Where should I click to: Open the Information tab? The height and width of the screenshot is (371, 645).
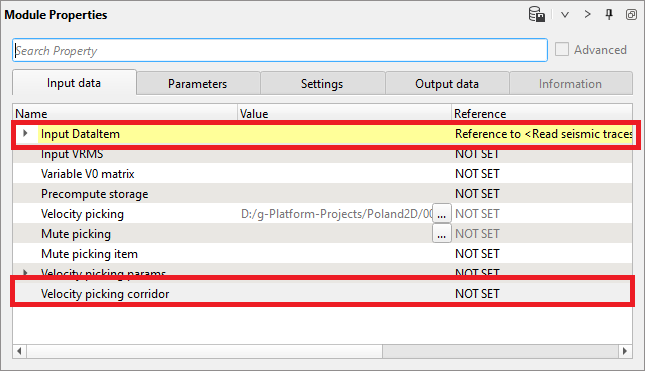click(x=571, y=83)
